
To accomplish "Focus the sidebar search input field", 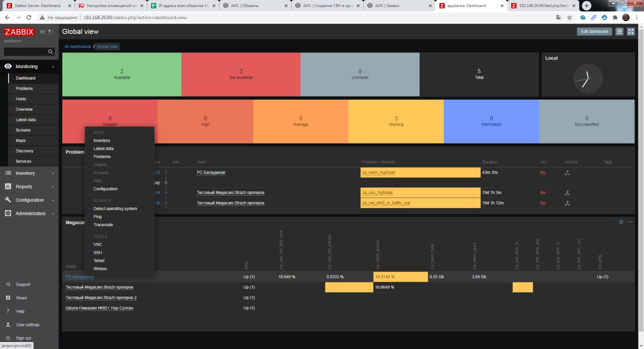I will coord(26,51).
